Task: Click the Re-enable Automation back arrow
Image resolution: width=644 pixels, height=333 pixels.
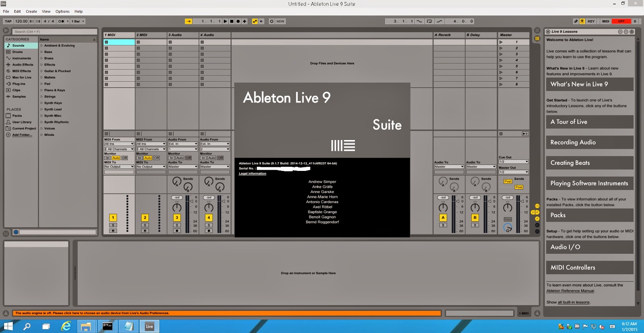Action: click(262, 21)
